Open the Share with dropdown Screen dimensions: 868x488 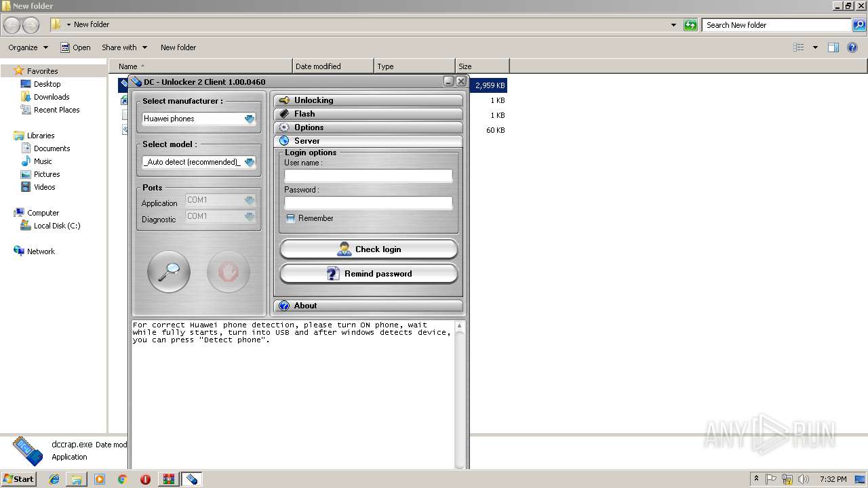coord(125,47)
